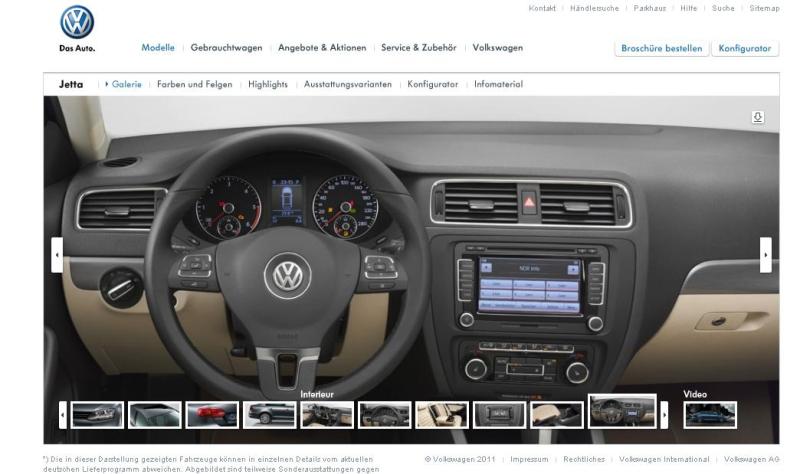Switch to the Highlights tab
This screenshot has height=474, width=800.
click(x=268, y=84)
